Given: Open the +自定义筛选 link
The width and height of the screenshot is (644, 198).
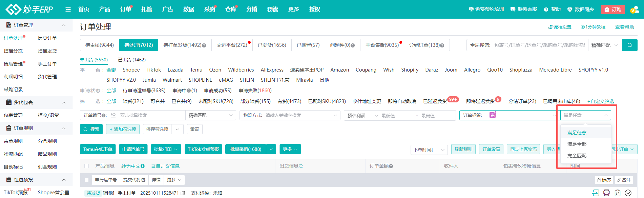Looking at the screenshot, I should (x=601, y=101).
